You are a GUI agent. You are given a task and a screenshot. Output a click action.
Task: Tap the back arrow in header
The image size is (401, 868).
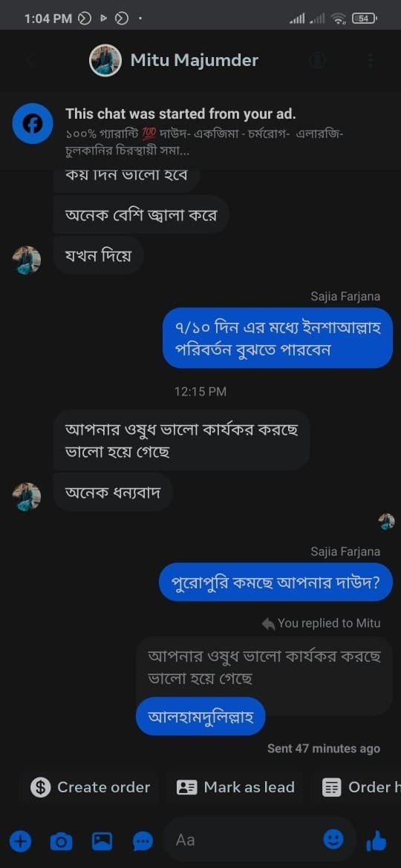[x=31, y=60]
